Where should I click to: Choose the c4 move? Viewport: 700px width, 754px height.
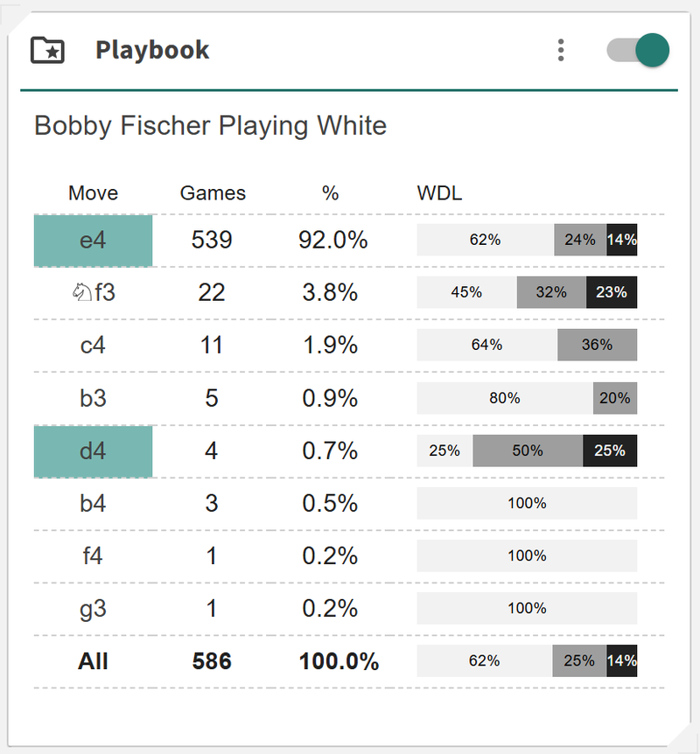pyautogui.click(x=93, y=346)
